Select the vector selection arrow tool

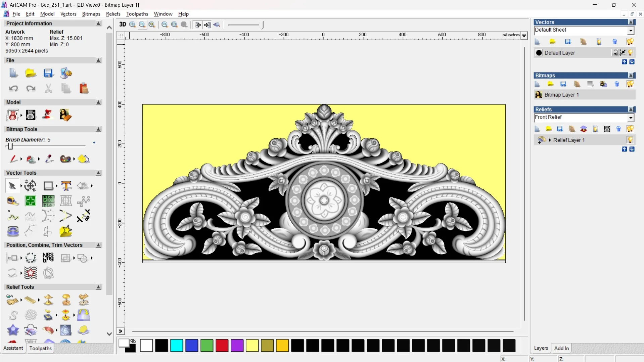12,186
